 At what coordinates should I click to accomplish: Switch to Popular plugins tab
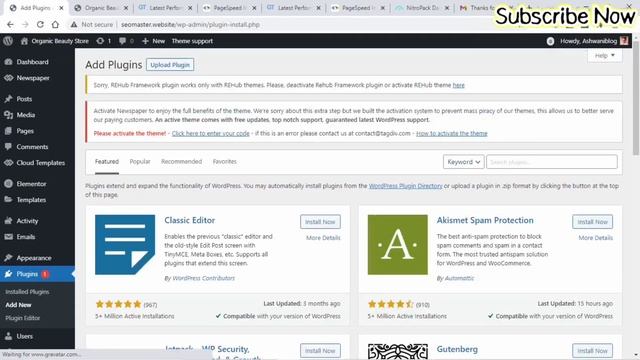pyautogui.click(x=140, y=162)
